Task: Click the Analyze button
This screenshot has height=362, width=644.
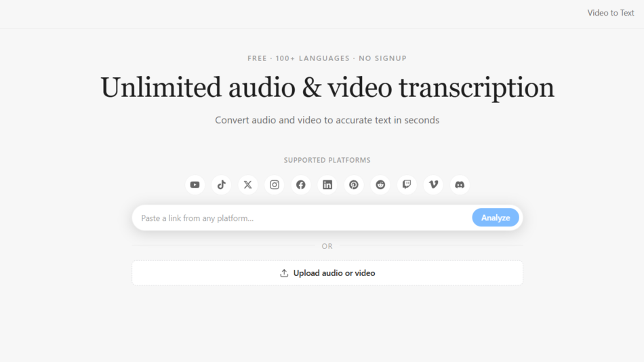Action: coord(496,218)
